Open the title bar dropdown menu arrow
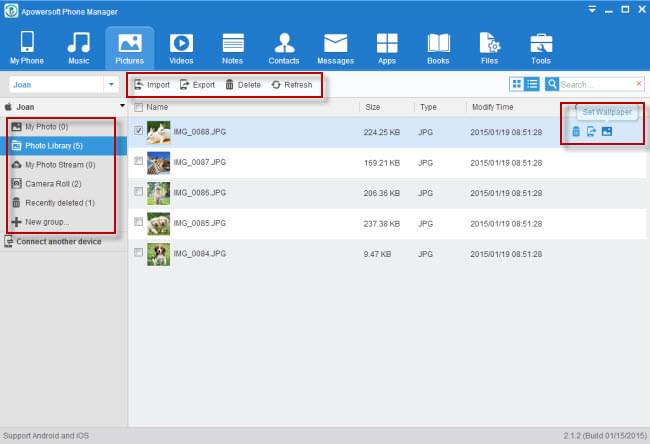Viewport: 650px width, 444px height. tap(591, 9)
